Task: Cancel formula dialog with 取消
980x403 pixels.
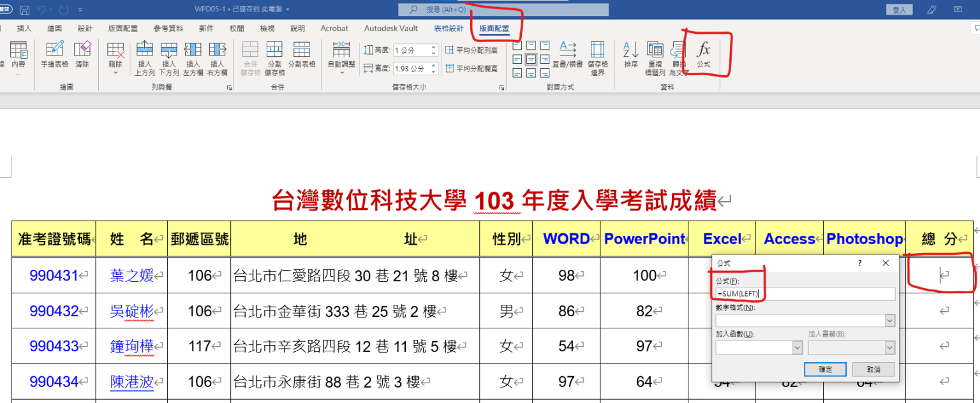Action: click(x=873, y=369)
